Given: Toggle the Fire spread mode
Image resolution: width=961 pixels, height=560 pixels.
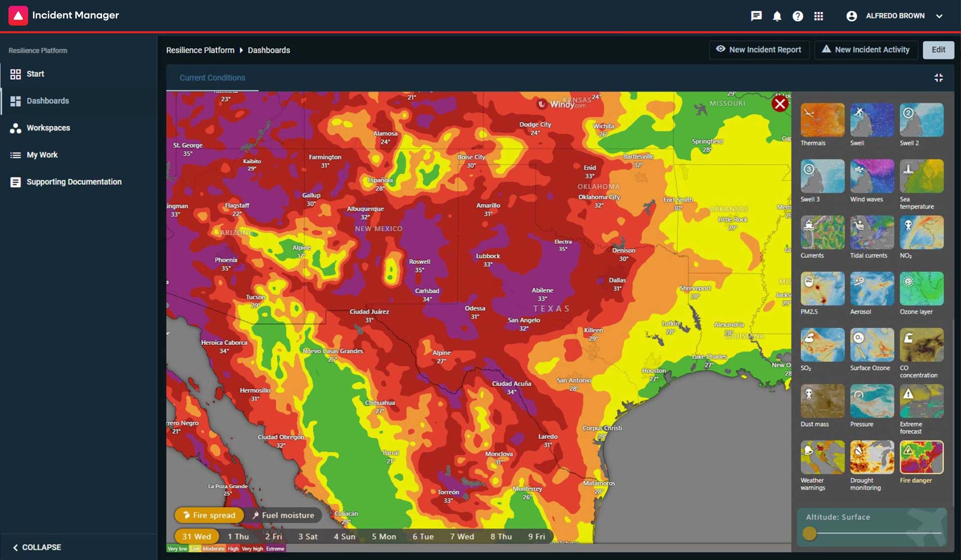Looking at the screenshot, I should 209,515.
